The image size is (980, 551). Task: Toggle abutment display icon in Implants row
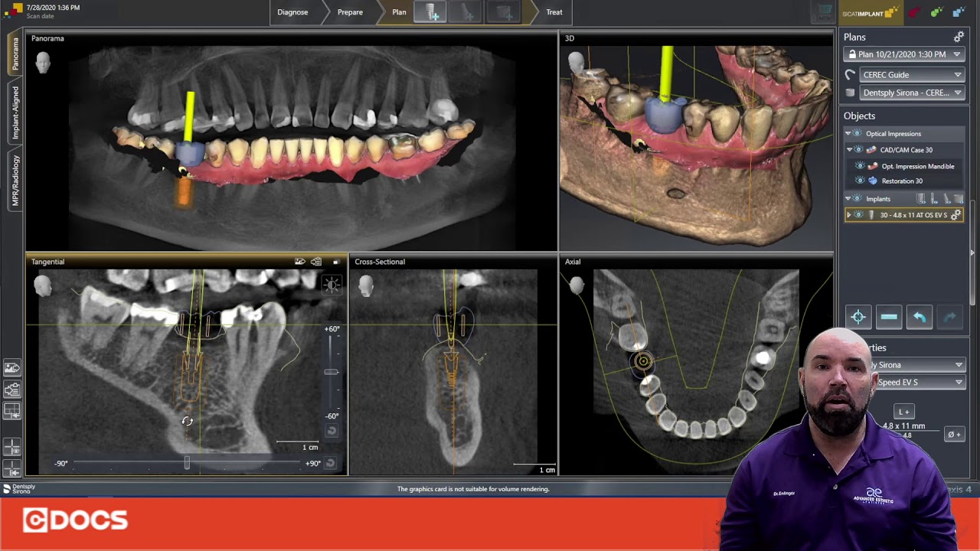(x=947, y=199)
